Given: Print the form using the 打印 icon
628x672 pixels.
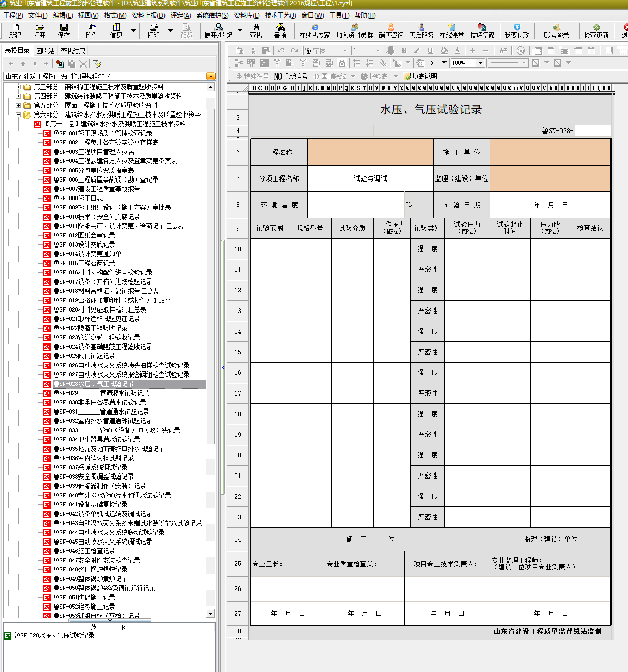Looking at the screenshot, I should click(153, 30).
